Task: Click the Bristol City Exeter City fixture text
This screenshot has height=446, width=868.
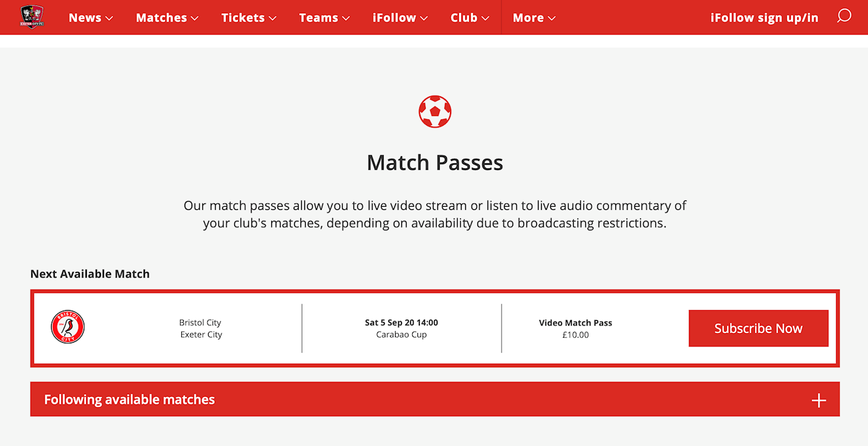Action: 200,329
